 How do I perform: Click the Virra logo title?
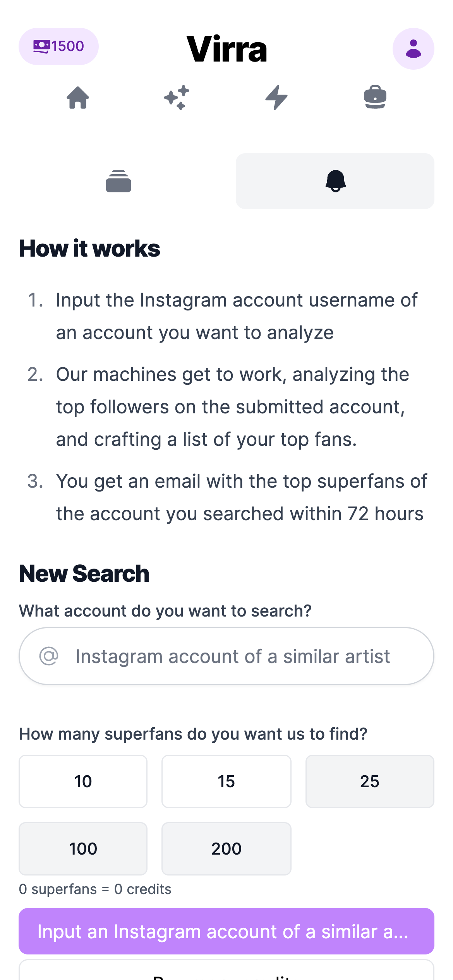click(x=226, y=49)
